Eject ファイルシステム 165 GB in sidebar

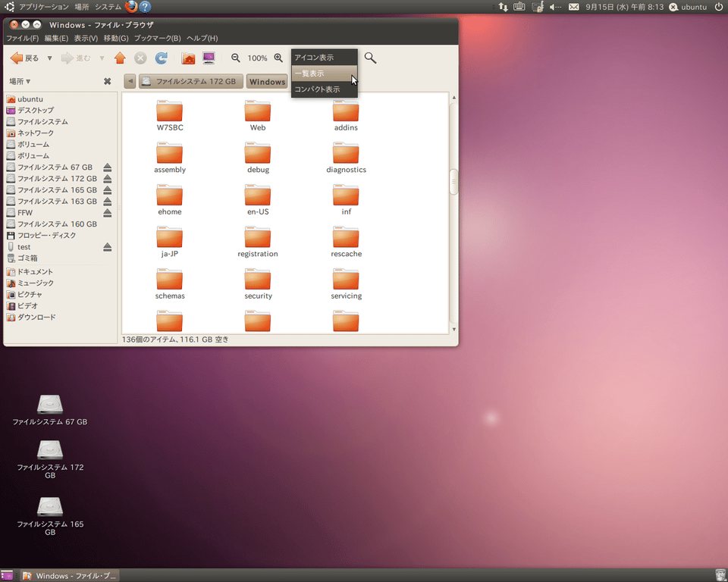107,189
